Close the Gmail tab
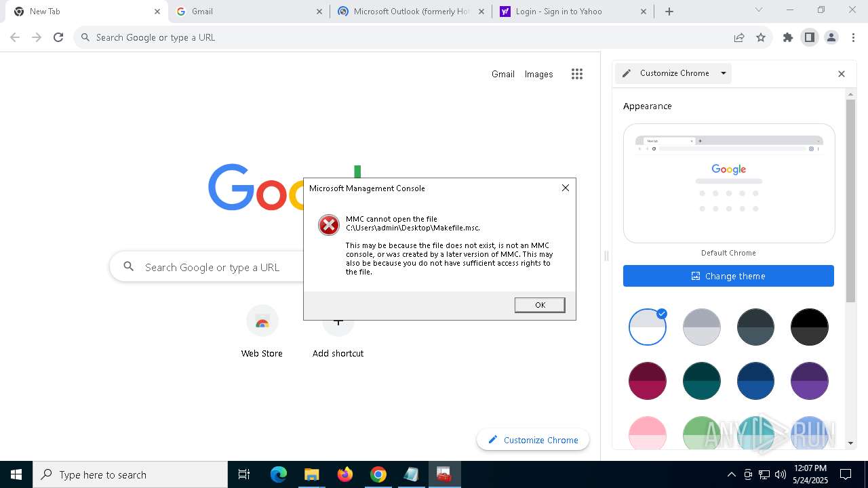The height and width of the screenshot is (488, 868). tap(319, 12)
